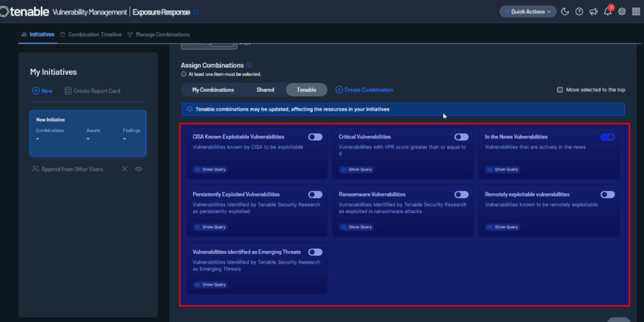Click the info icon beside Assign Combinations
The width and height of the screenshot is (644, 322).
click(249, 65)
